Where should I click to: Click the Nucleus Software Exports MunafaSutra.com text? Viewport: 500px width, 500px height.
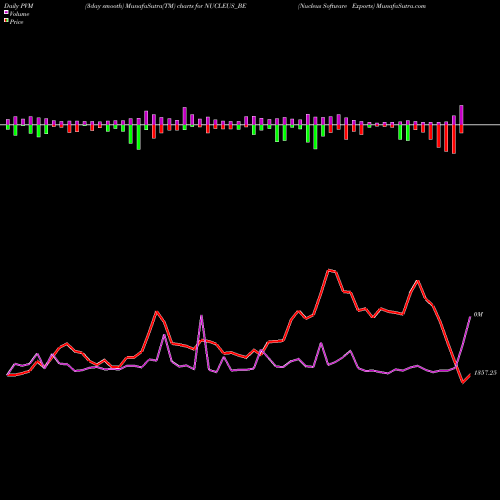click(362, 6)
